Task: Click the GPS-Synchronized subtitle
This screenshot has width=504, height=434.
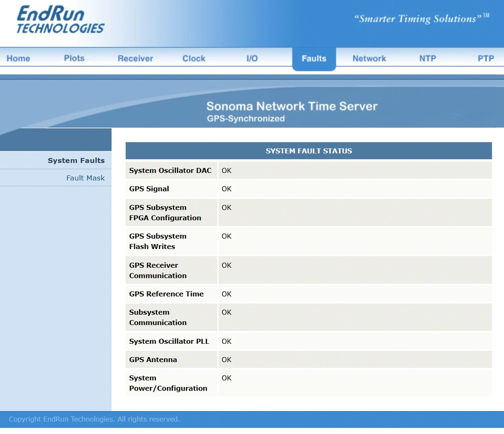Action: 246,119
